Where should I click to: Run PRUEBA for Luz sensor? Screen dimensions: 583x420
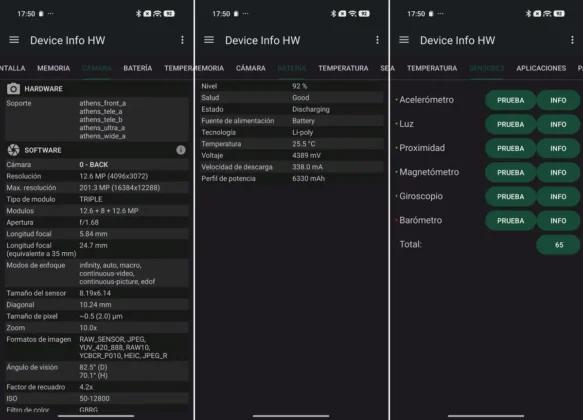(x=510, y=125)
